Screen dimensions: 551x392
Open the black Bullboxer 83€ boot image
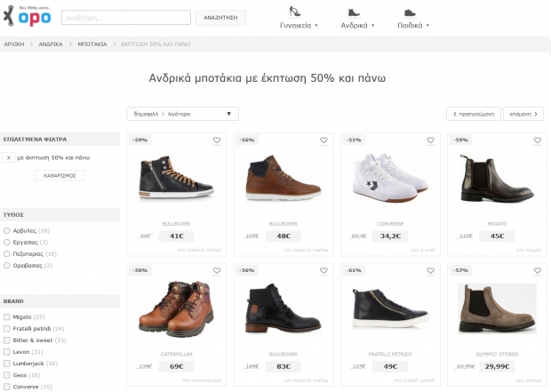[283, 308]
